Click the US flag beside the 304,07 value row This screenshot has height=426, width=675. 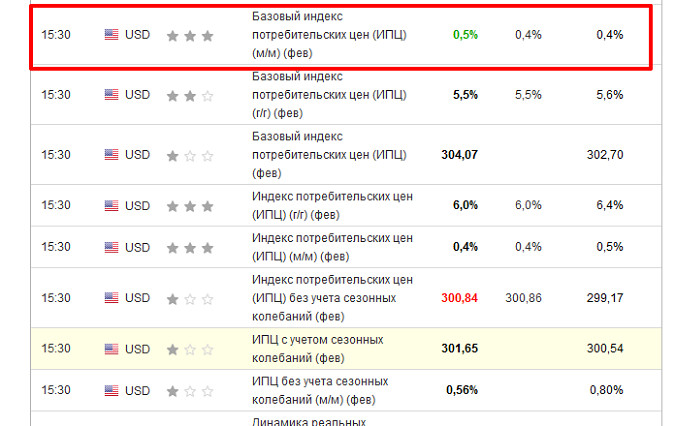111,155
